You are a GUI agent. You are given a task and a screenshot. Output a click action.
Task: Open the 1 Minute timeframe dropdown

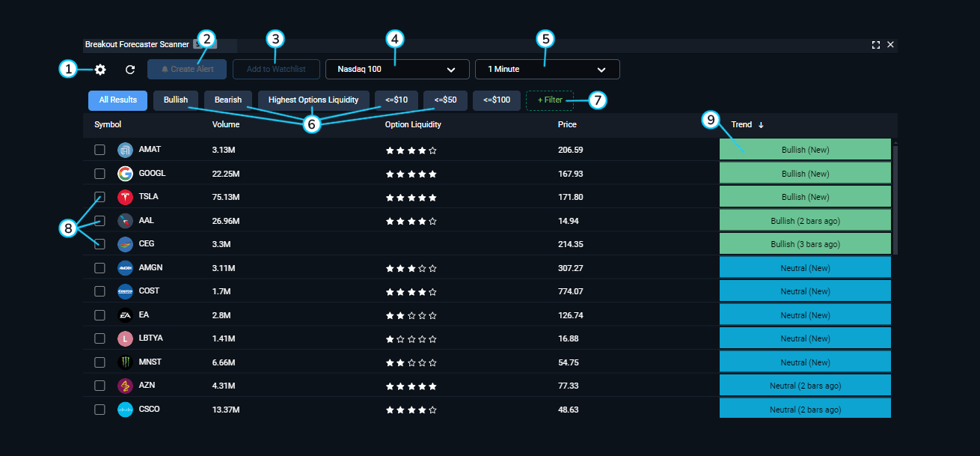point(547,69)
